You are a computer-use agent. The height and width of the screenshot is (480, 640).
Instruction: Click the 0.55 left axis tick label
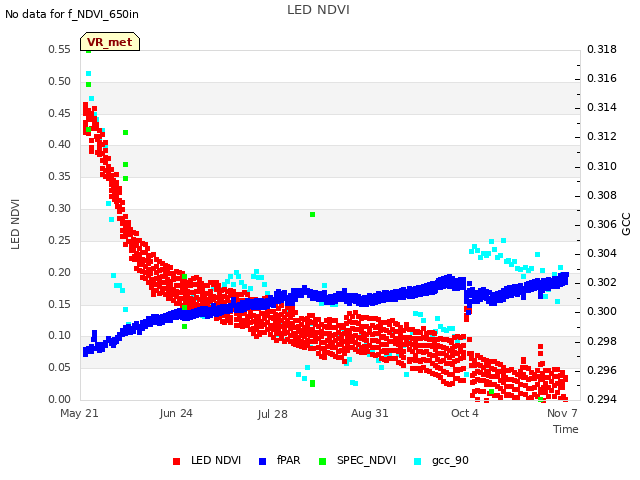click(60, 49)
